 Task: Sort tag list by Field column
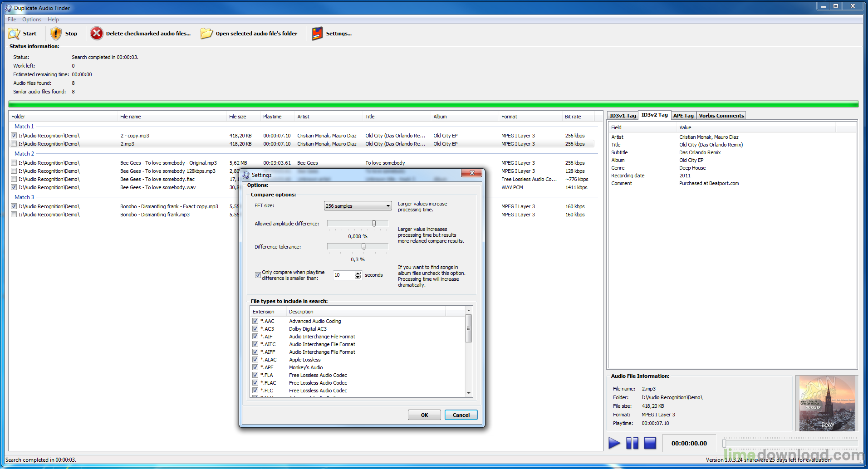[642, 127]
